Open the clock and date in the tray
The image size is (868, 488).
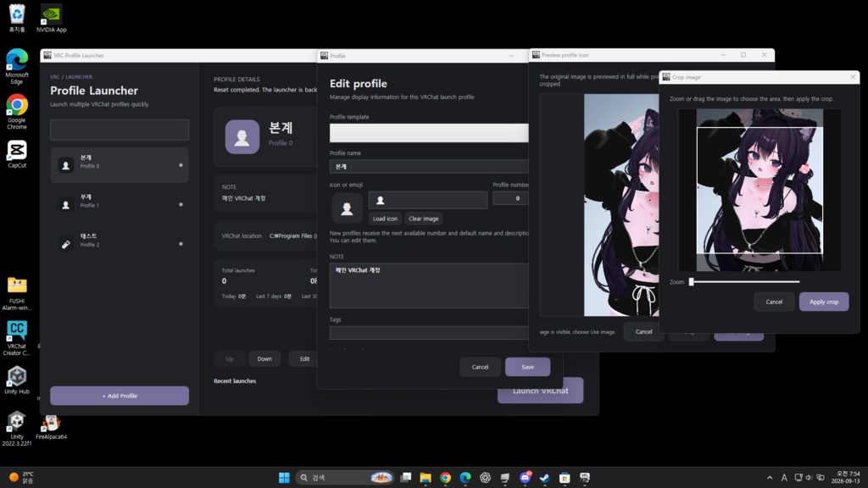[x=845, y=478]
